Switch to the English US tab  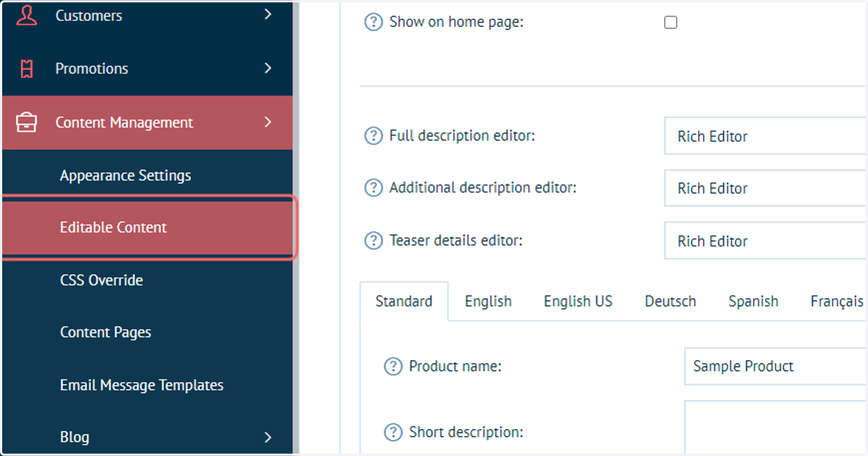578,301
